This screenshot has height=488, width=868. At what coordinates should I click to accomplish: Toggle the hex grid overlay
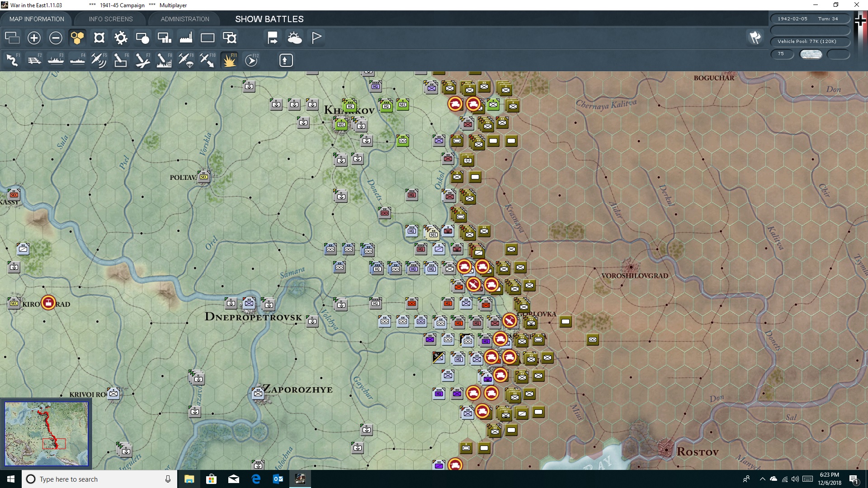pos(77,38)
